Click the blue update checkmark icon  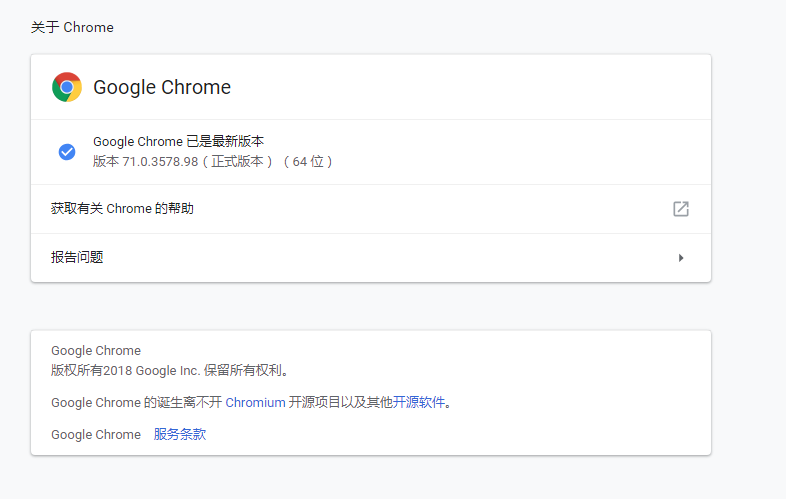coord(67,152)
